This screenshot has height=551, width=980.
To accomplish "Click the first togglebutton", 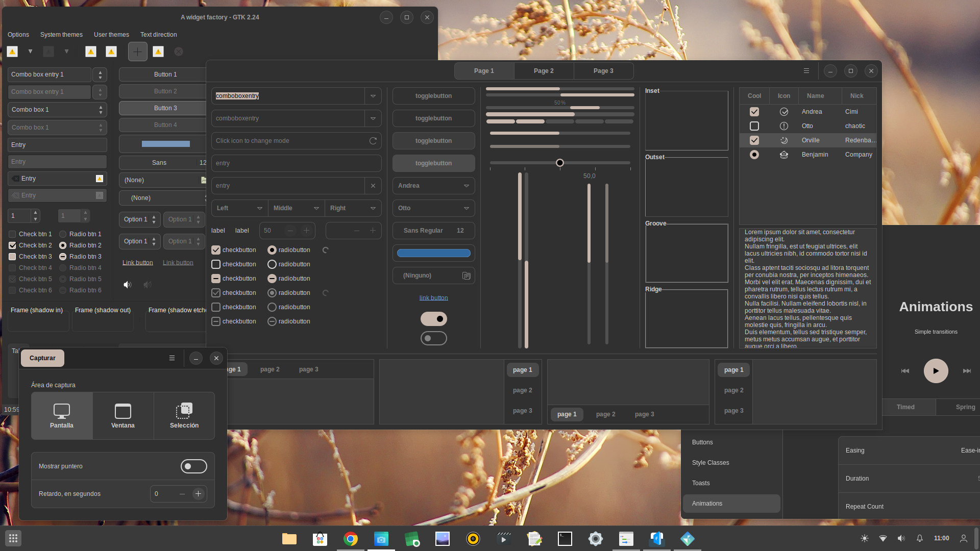I will click(434, 96).
